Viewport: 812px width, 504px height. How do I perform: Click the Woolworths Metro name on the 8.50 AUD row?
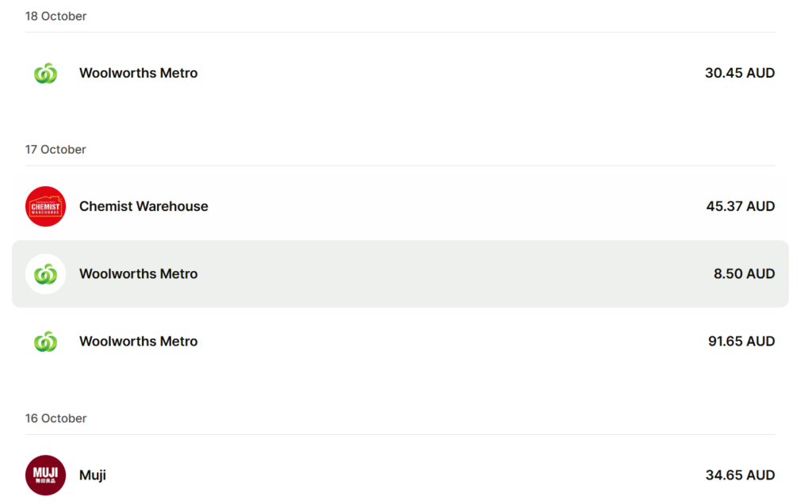click(138, 274)
